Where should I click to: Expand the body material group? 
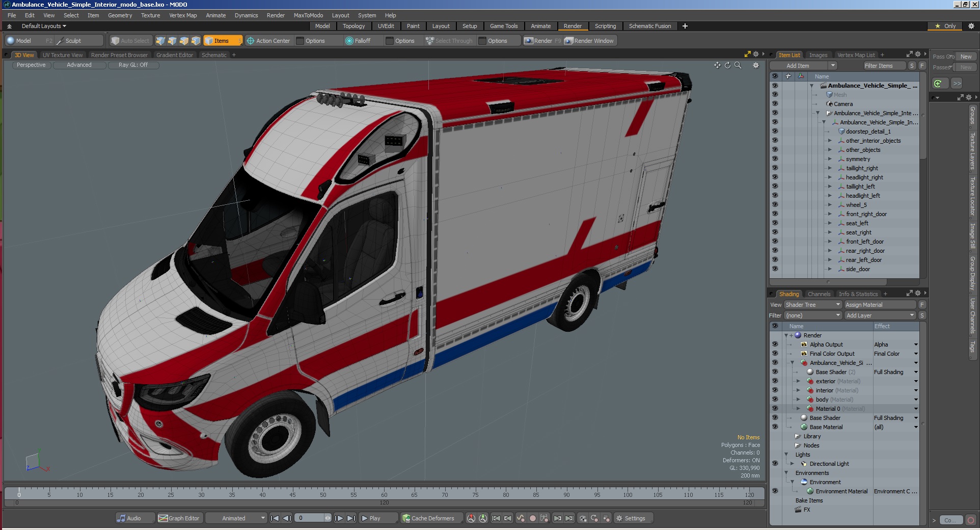(798, 400)
